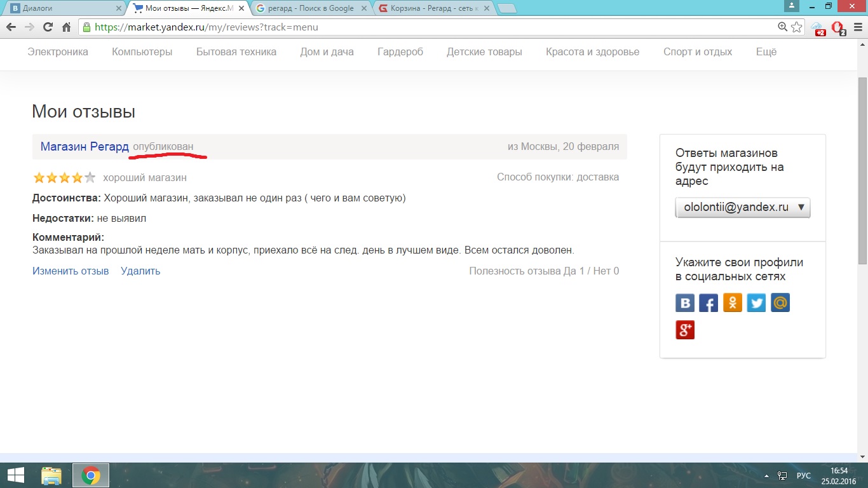Click the 'Мои отзывы' heading
The height and width of the screenshot is (488, 868).
coord(84,112)
